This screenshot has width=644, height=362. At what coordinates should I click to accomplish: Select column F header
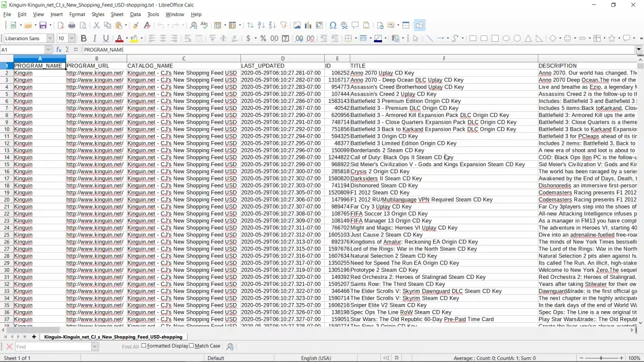tap(444, 58)
